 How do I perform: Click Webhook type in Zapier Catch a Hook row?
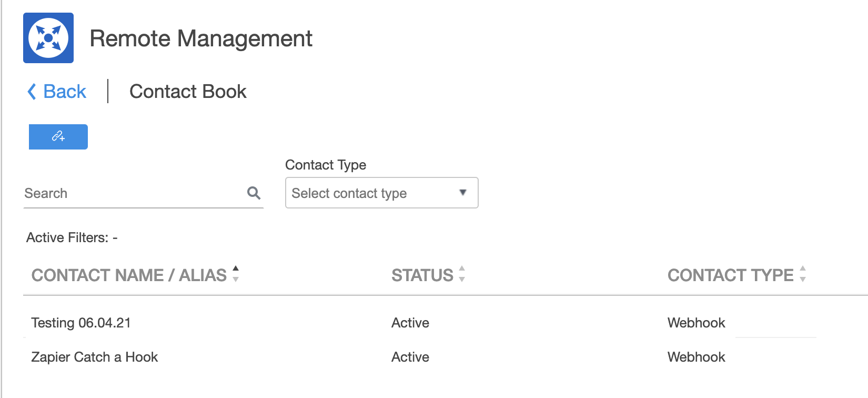pos(696,357)
